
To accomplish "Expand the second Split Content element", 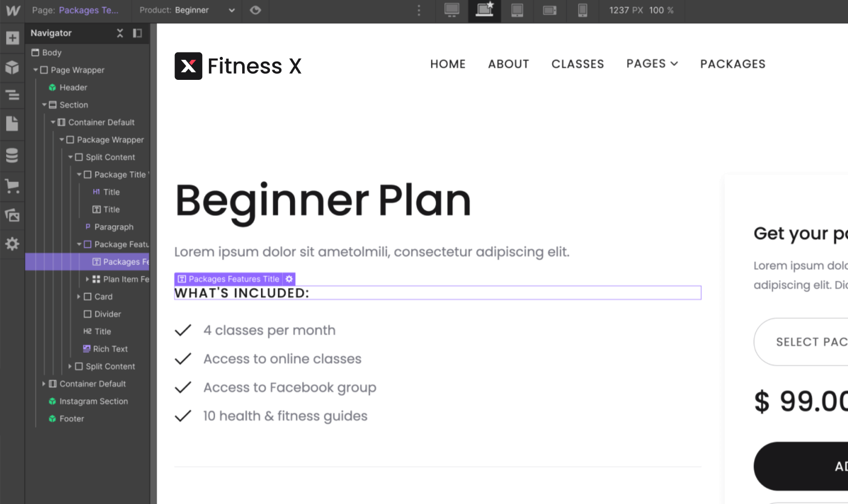I will pyautogui.click(x=71, y=366).
